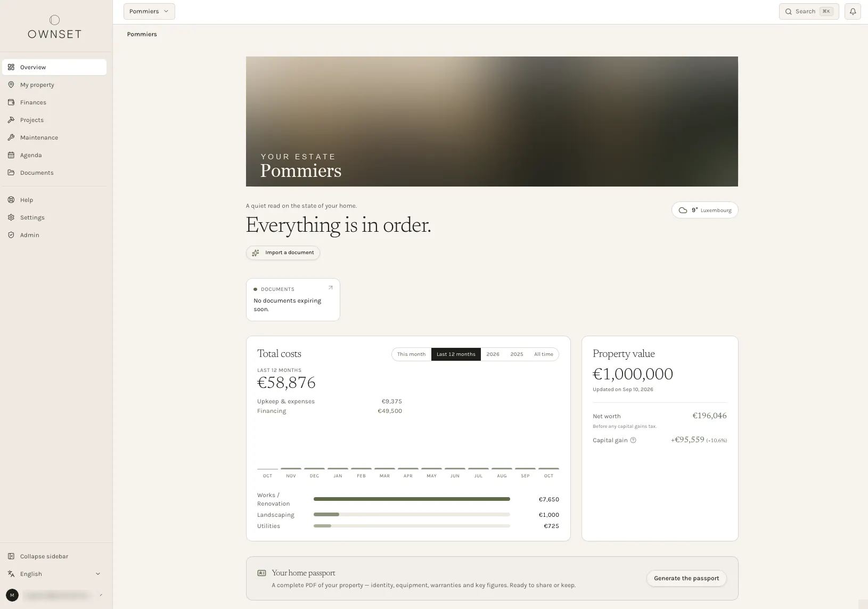Open the Pommiers property selector dropdown
Screen dimensions: 868x609
pos(149,11)
